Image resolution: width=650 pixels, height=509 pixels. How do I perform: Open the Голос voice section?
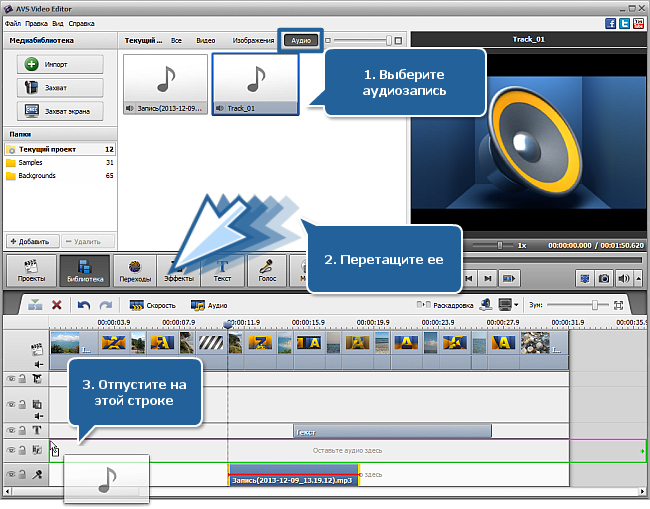coord(267,271)
